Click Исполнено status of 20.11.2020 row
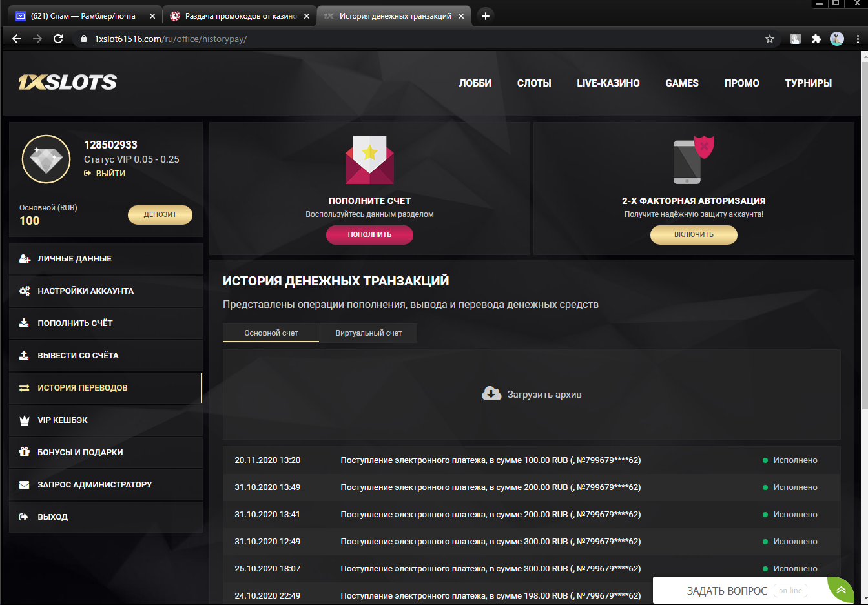Viewport: 868px width, 605px height. click(790, 460)
